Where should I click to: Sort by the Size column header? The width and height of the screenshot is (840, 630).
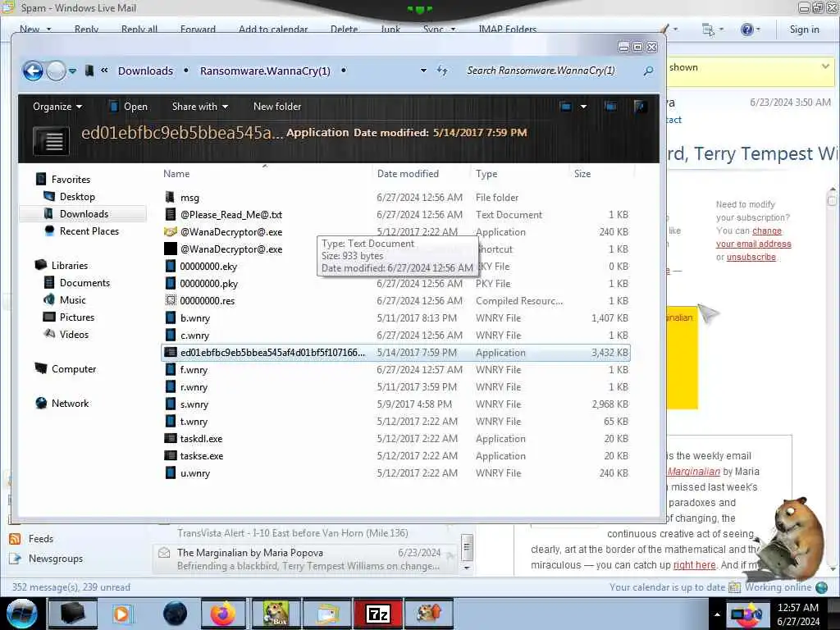point(582,174)
